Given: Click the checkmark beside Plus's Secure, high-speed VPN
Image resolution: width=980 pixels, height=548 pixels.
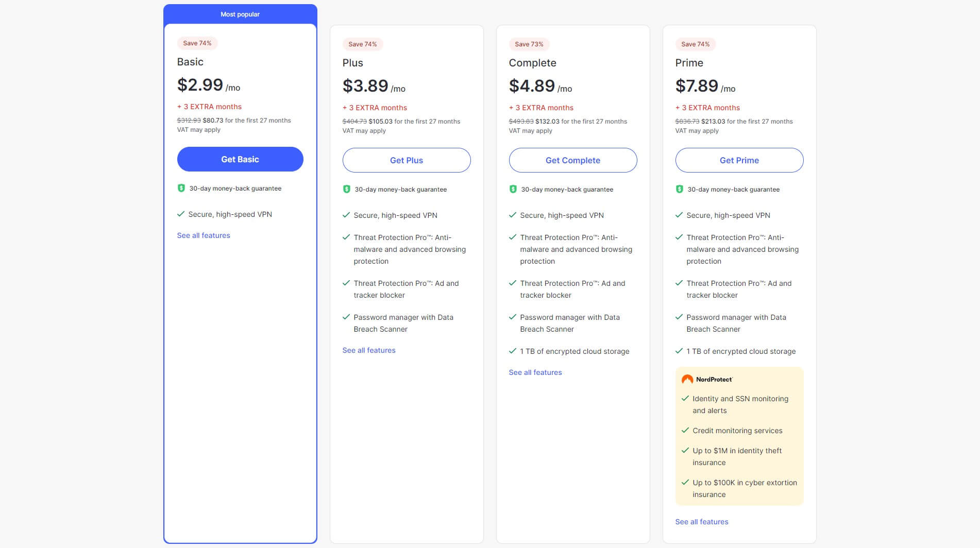Looking at the screenshot, I should [x=346, y=215].
